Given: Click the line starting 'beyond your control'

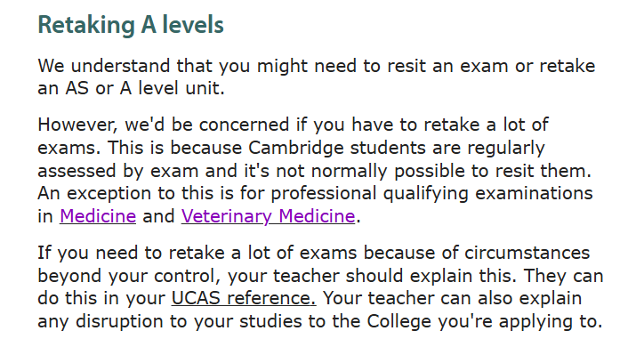Looking at the screenshot, I should [x=320, y=276].
